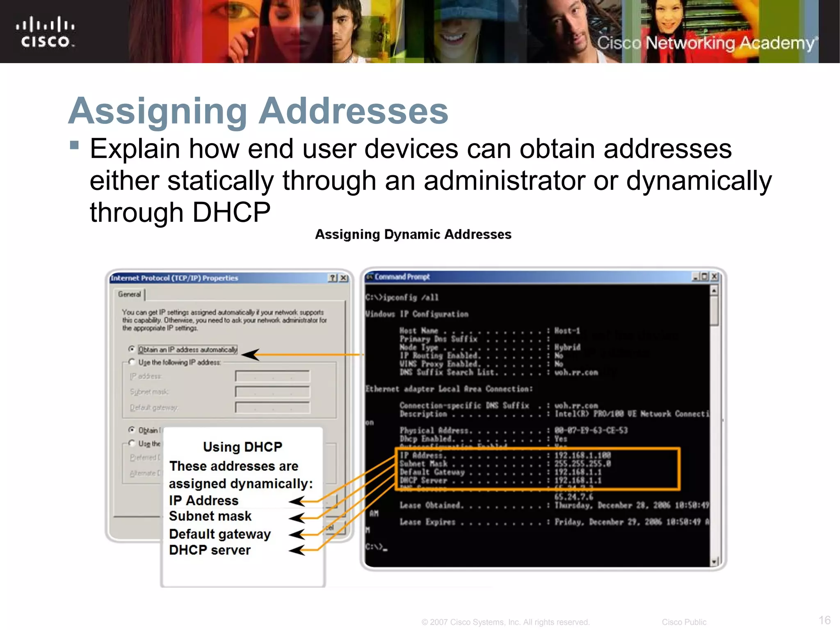Select the lower 'Obtain' DNS radio button
Viewport: 840px width, 630px height.
coord(131,429)
